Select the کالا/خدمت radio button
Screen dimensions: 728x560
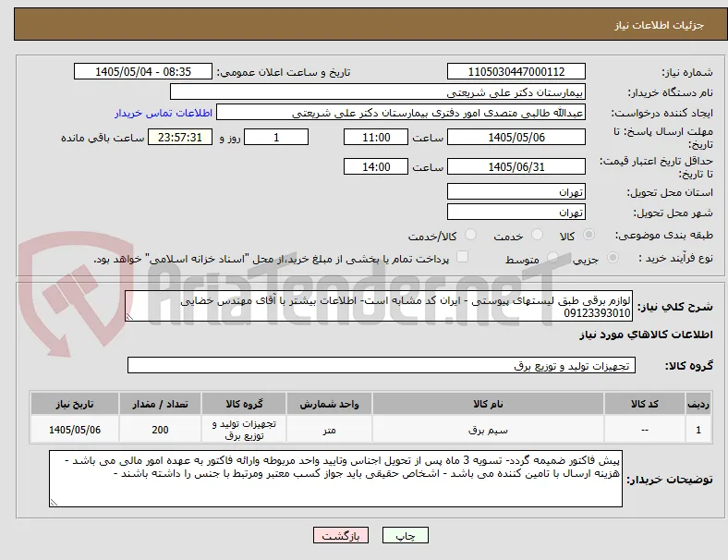(x=471, y=235)
